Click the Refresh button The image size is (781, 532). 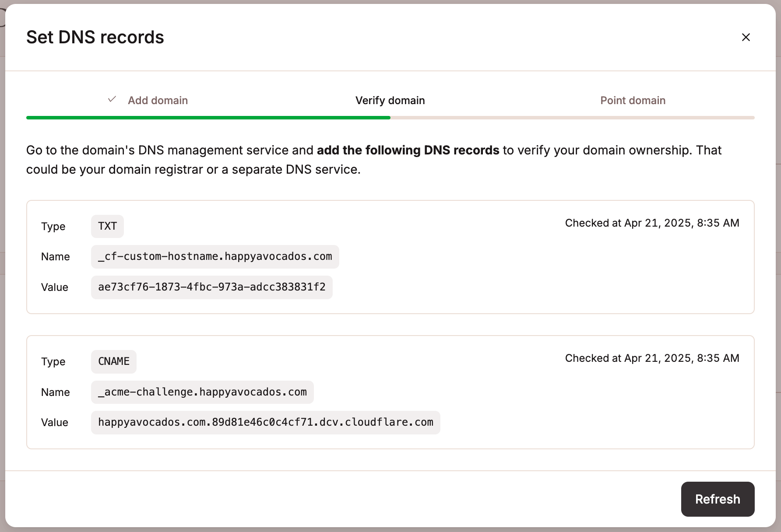click(x=718, y=499)
